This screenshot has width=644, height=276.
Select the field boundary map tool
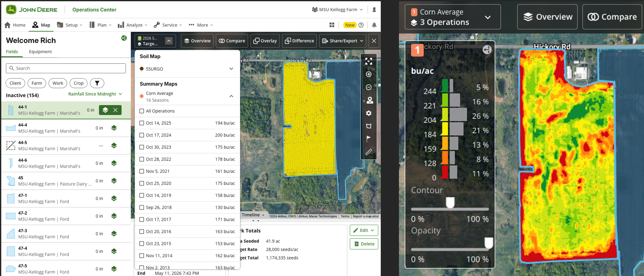tap(369, 126)
